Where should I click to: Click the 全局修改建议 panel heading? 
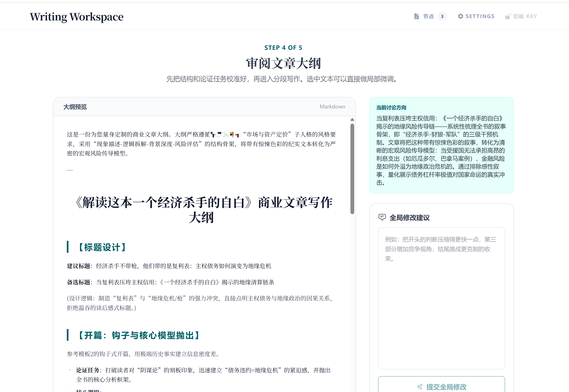click(x=409, y=218)
